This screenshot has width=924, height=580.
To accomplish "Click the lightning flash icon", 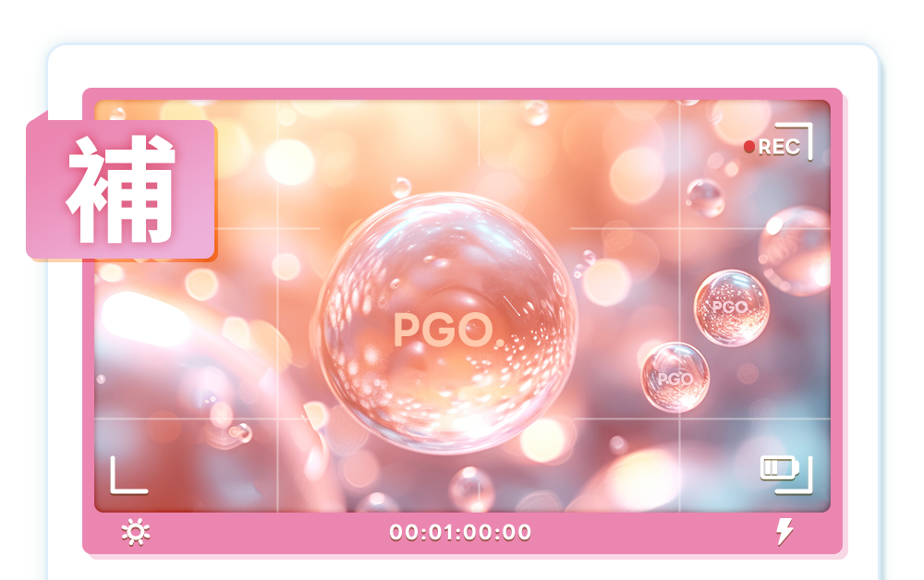I will pyautogui.click(x=784, y=531).
